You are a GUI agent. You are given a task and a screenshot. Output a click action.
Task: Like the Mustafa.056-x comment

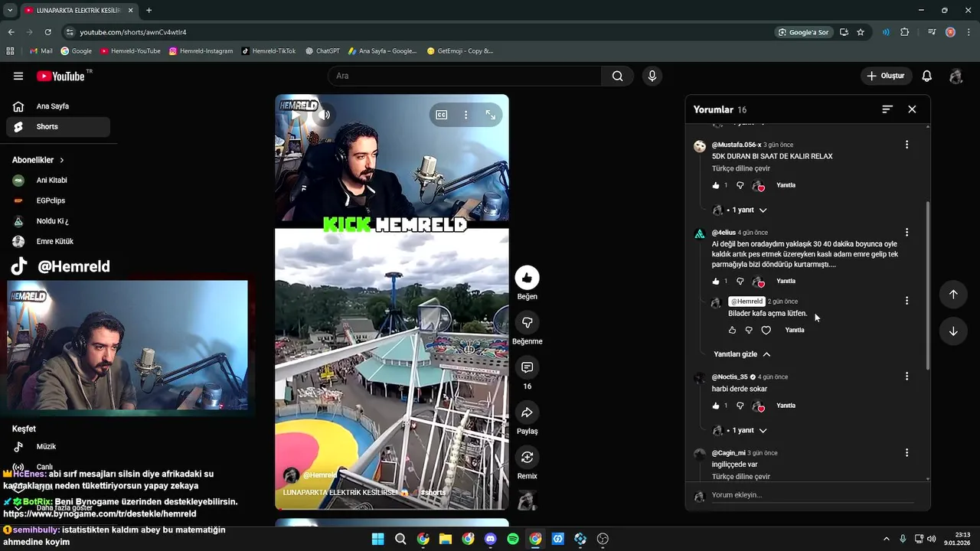click(x=716, y=185)
